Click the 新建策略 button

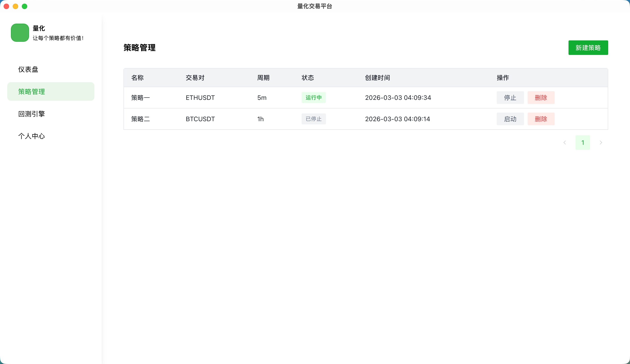pyautogui.click(x=588, y=47)
